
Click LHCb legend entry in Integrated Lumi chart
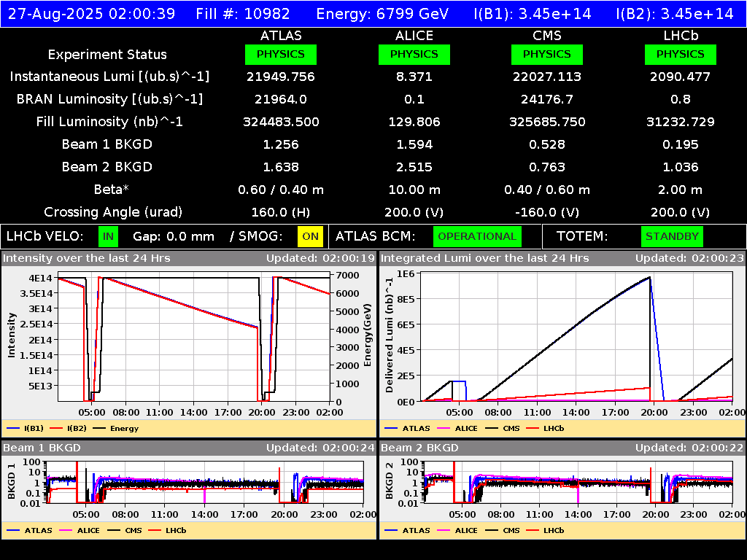[546, 428]
